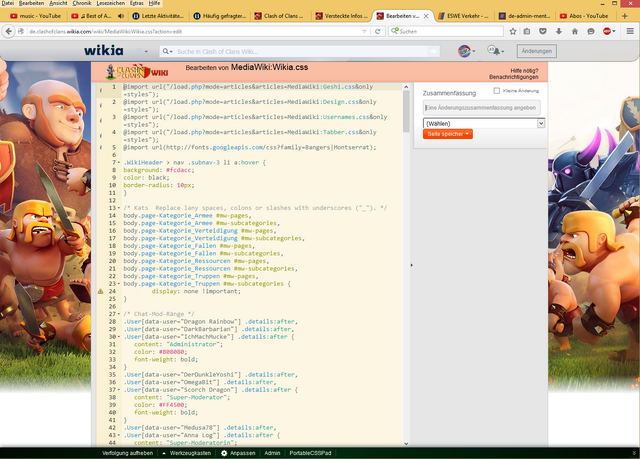
Task: Collapse code fold at line 13
Action: point(119,208)
